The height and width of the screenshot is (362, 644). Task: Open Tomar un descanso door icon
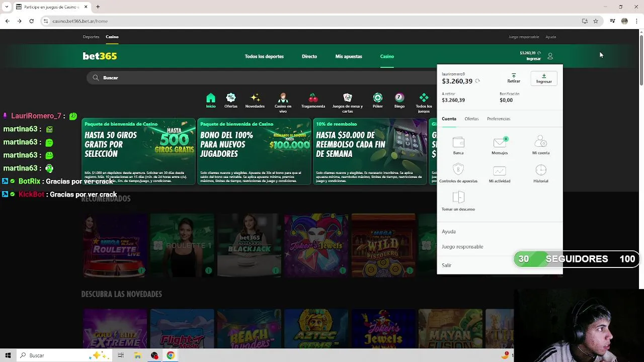click(458, 198)
